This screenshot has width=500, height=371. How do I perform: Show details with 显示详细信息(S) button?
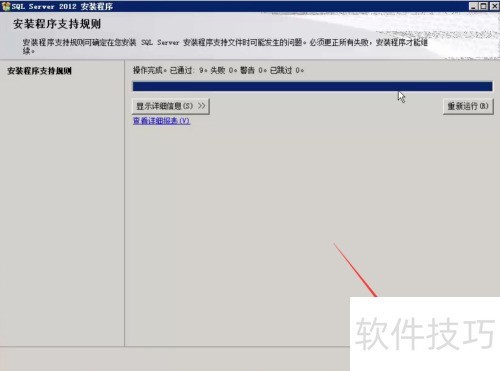pos(171,106)
